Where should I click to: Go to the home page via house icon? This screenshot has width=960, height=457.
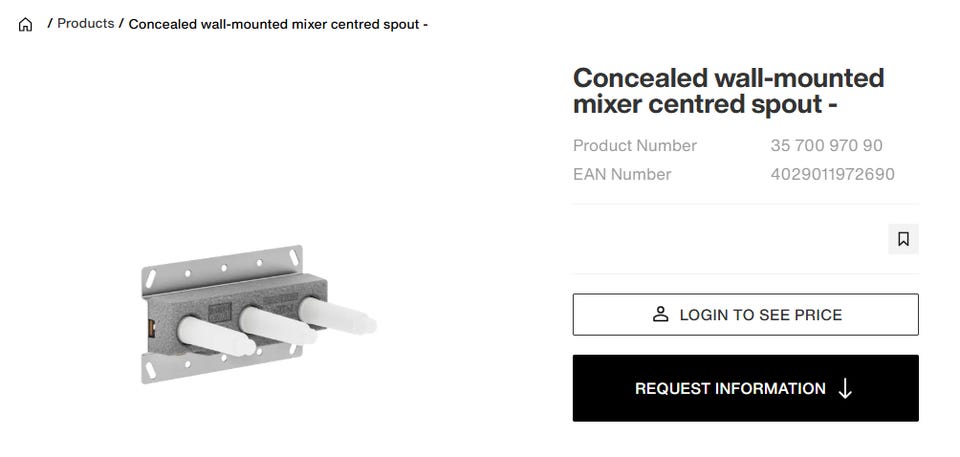pos(25,25)
